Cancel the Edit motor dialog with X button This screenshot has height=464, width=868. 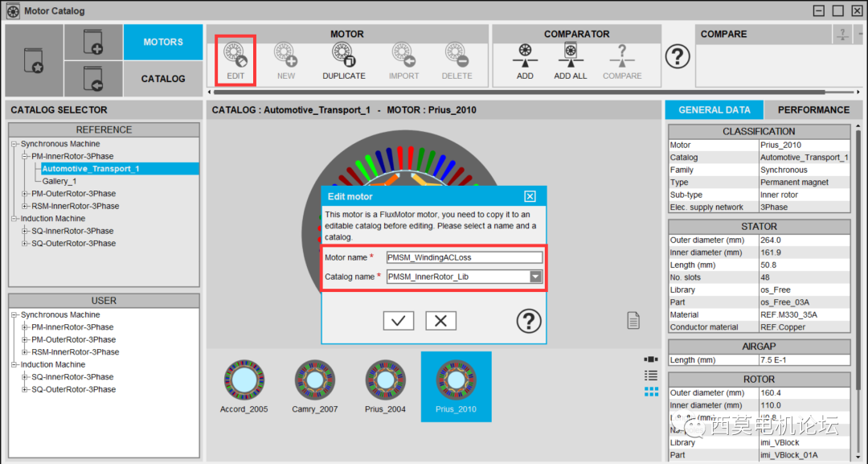440,321
